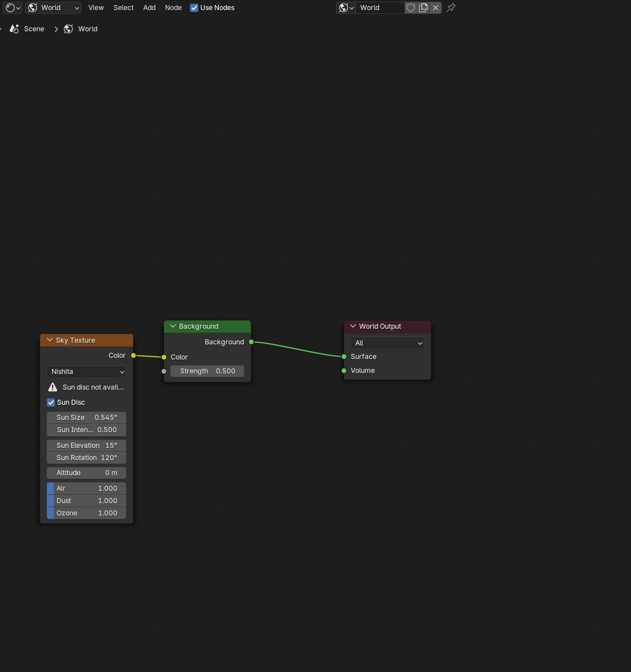The image size is (631, 672).
Task: Click the World globe icon in breadcrumb
Action: 68,29
